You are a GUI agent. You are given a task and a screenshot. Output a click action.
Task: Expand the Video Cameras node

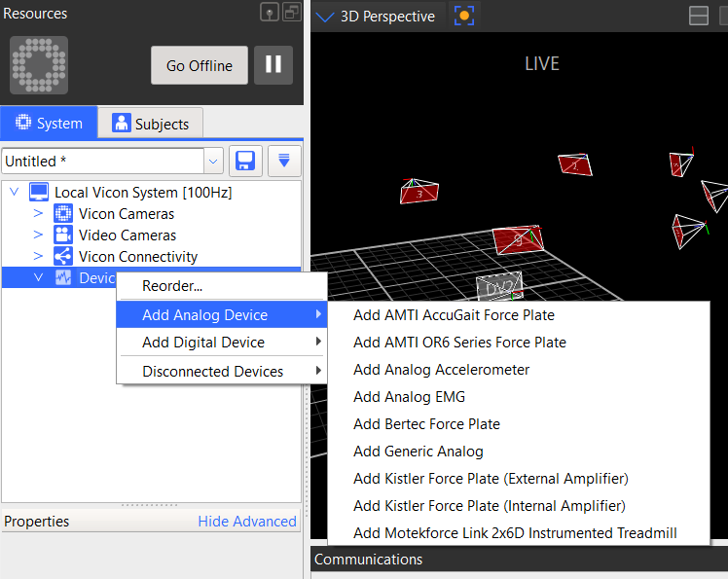(38, 235)
